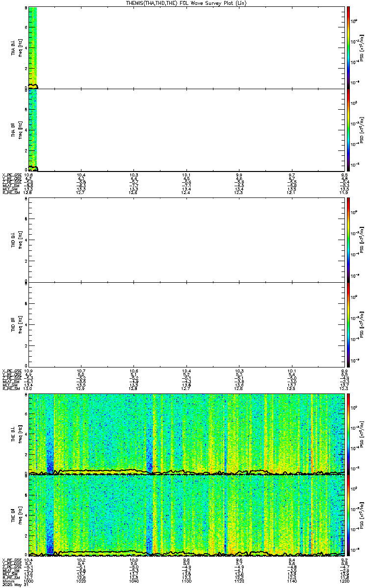Select the THE B-parallel spectrogram panel
This screenshot has height=588, width=368.
[186, 516]
